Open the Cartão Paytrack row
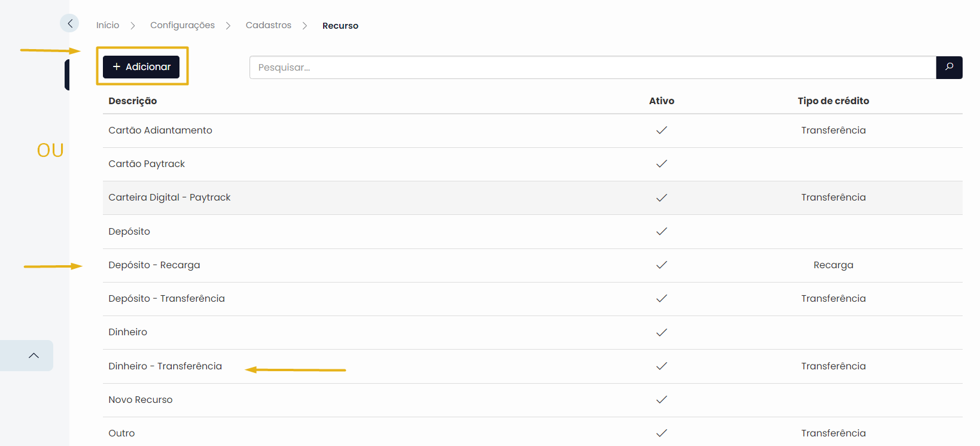Image resolution: width=980 pixels, height=446 pixels. pyautogui.click(x=532, y=164)
